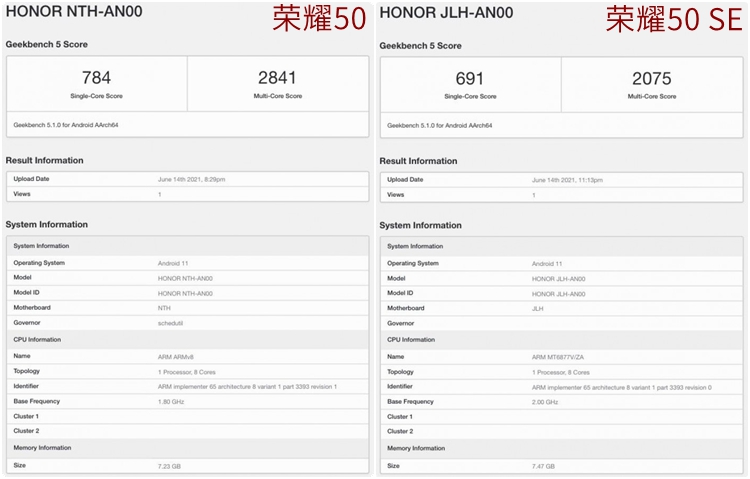This screenshot has height=479, width=750.
Task: Click the CPU name ARM ARMv8
Action: click(x=176, y=357)
